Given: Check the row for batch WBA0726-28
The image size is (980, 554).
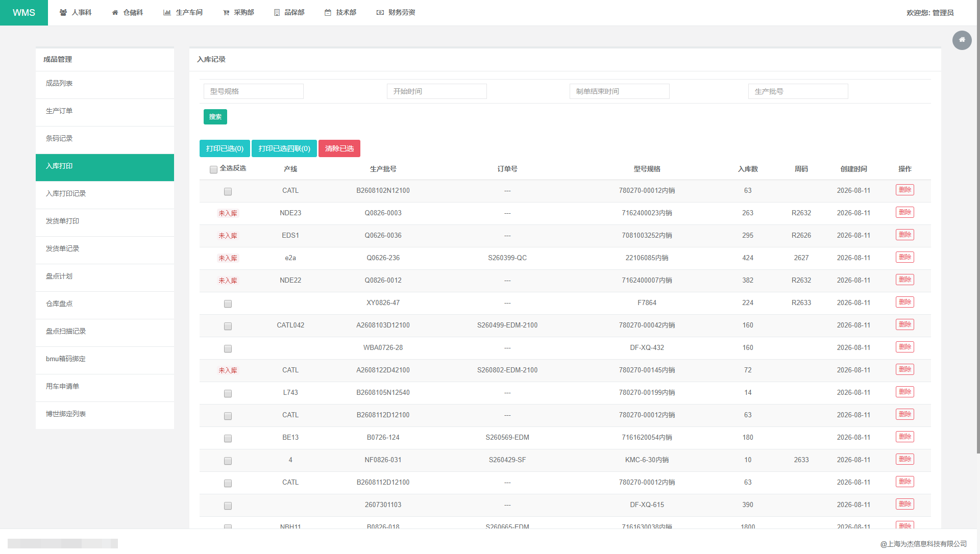Looking at the screenshot, I should coord(228,348).
